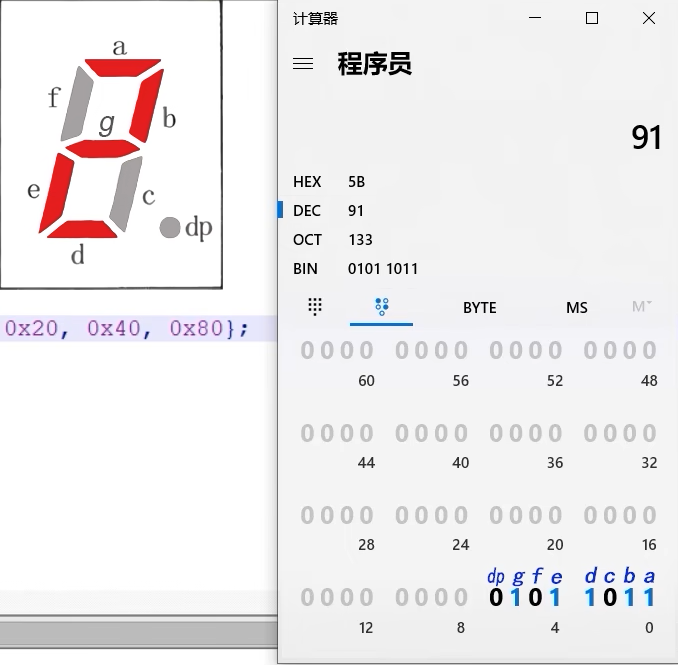Viewport: 678px width, 665px height.
Task: Toggle bit 7 labeled dp
Action: coord(496,598)
